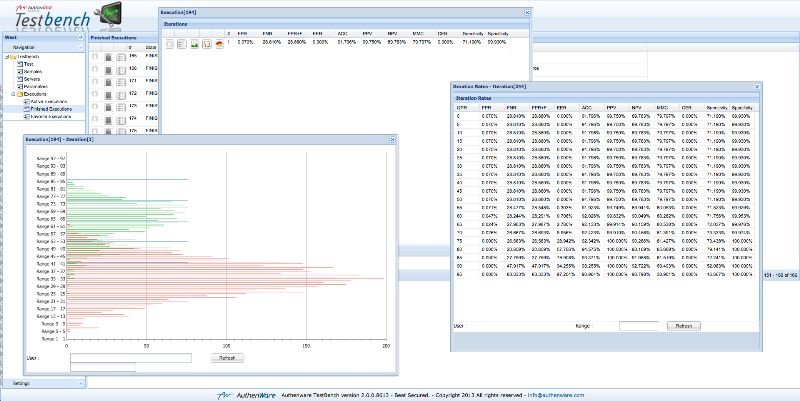Tick the checkbox for execution 174
Viewport: 800px width, 401px height.
(x=95, y=119)
